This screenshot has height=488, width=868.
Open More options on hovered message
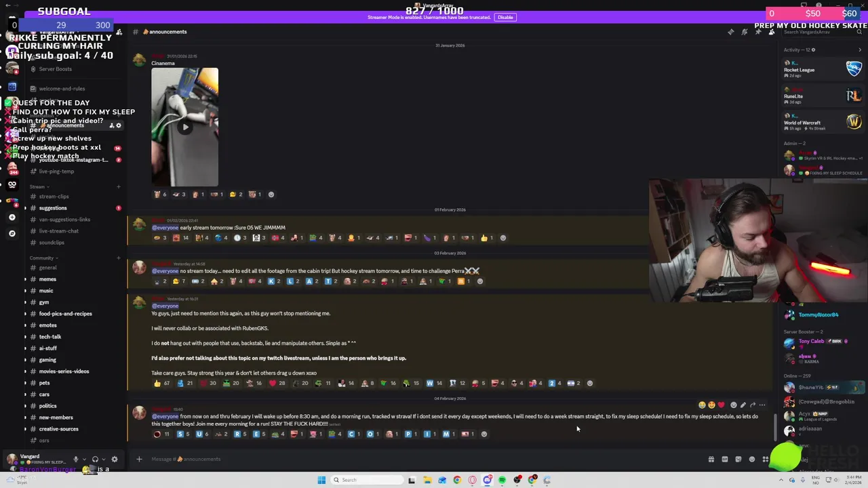762,405
